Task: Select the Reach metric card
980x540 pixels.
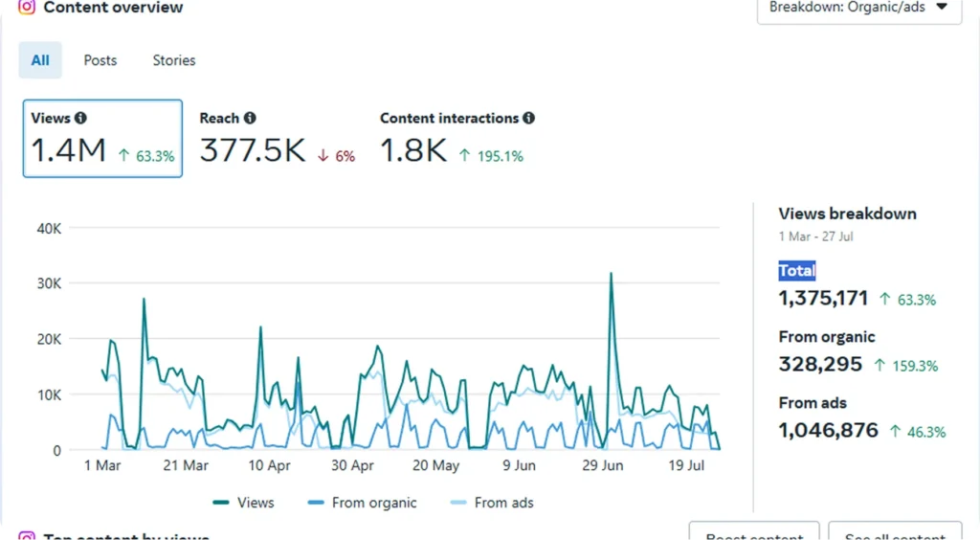Action: pyautogui.click(x=277, y=139)
